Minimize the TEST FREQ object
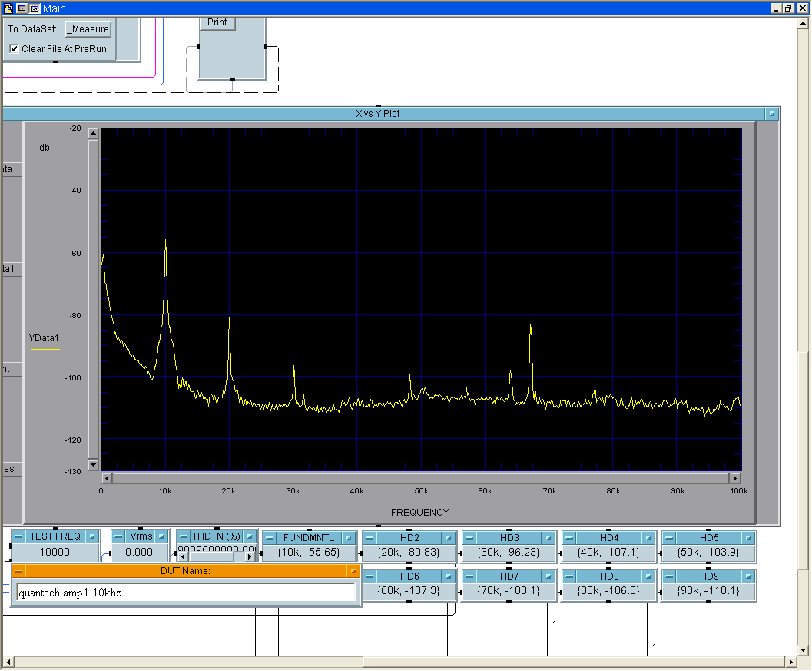This screenshot has width=812, height=671. (x=18, y=536)
